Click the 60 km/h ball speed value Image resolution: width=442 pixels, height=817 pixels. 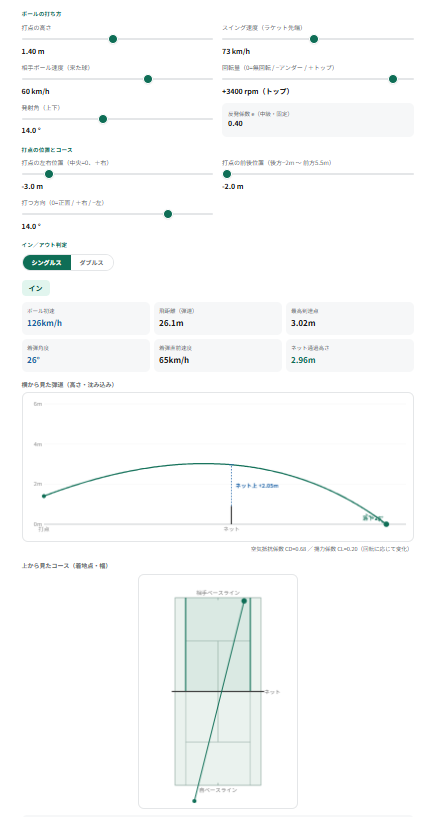(35, 92)
